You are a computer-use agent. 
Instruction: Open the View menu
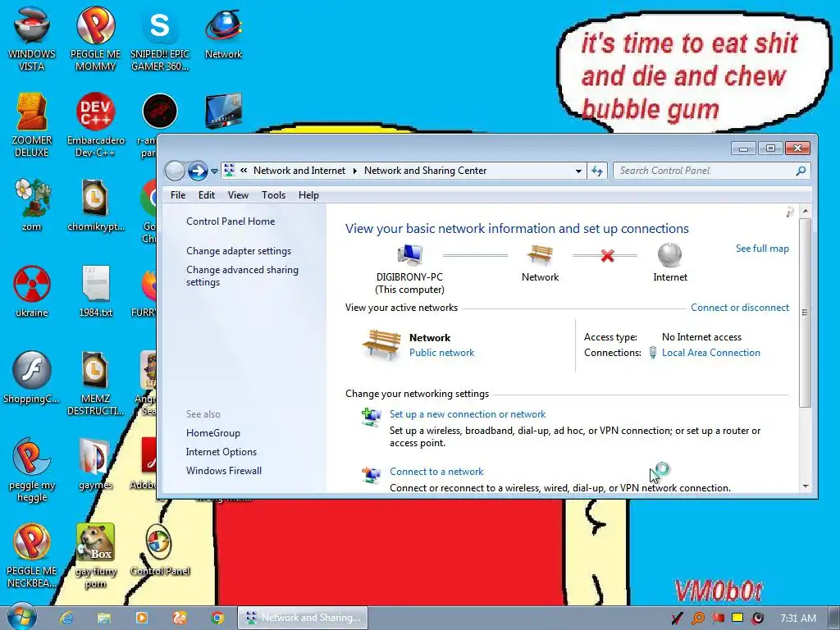(x=238, y=195)
